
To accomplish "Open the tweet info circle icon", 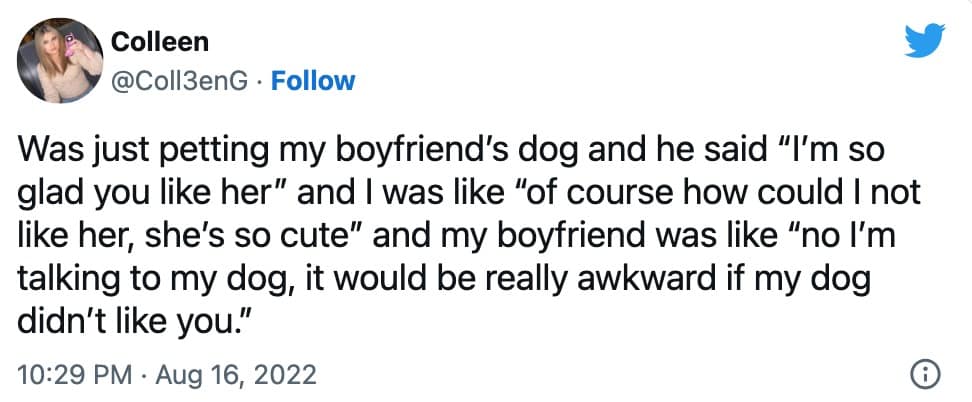I will 927,376.
